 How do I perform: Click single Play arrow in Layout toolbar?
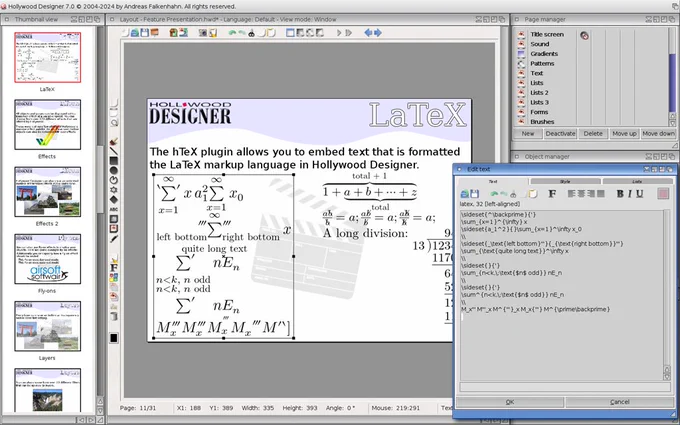[x=339, y=33]
